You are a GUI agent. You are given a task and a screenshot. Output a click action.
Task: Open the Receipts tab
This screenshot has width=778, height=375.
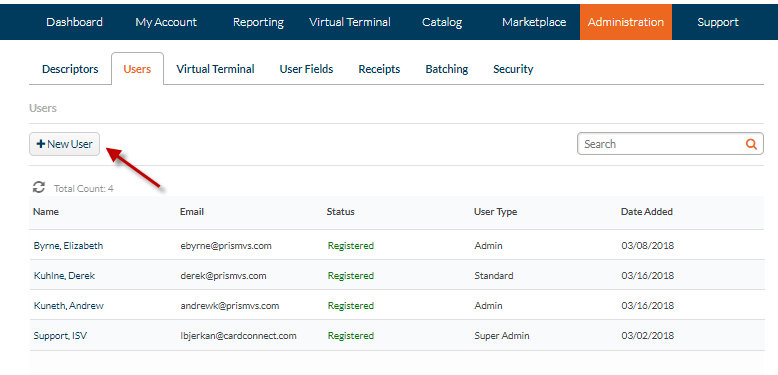[x=379, y=69]
